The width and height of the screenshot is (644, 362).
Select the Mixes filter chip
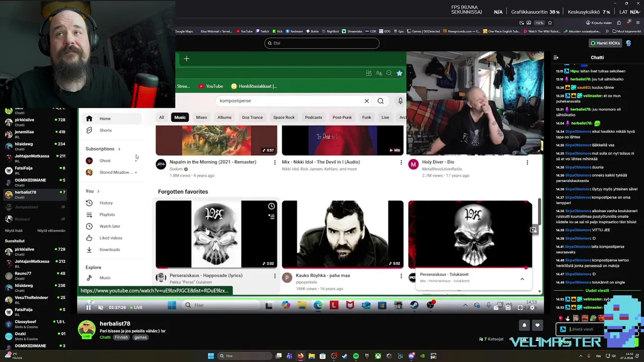click(201, 117)
